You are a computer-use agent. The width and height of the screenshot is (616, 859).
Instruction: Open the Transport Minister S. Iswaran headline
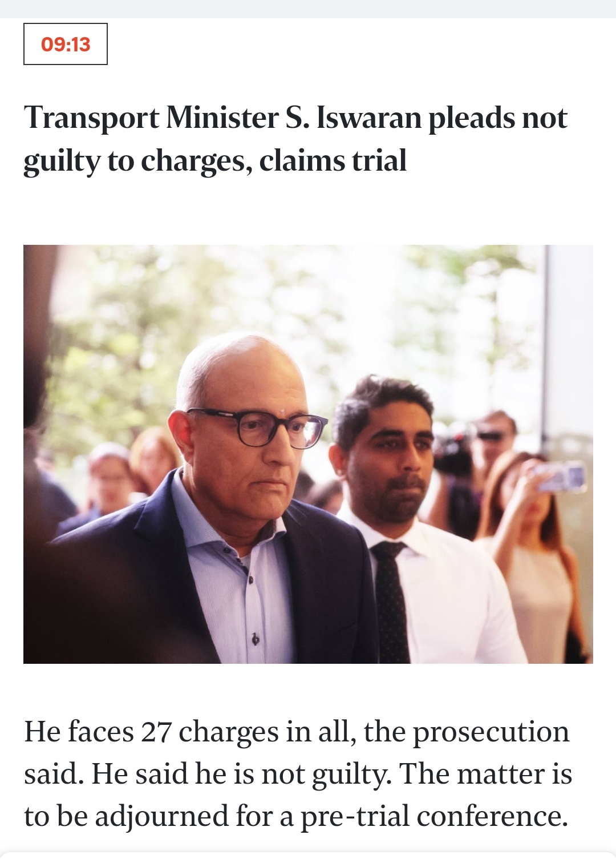click(295, 139)
